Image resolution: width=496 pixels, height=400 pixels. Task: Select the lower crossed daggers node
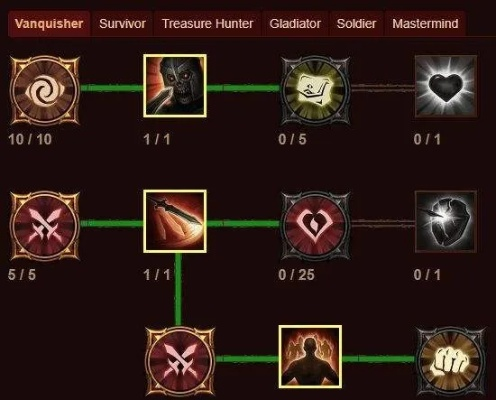pos(180,362)
